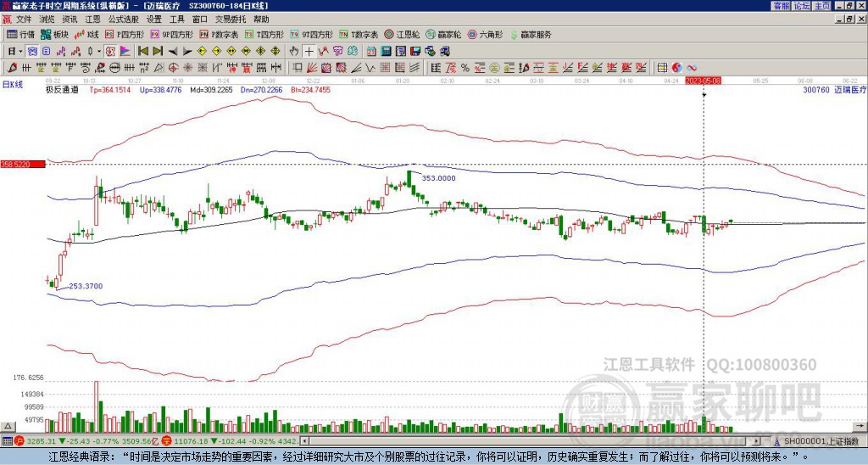Select the red pencil drawing tool
The height and width of the screenshot is (465, 868).
tap(11, 68)
